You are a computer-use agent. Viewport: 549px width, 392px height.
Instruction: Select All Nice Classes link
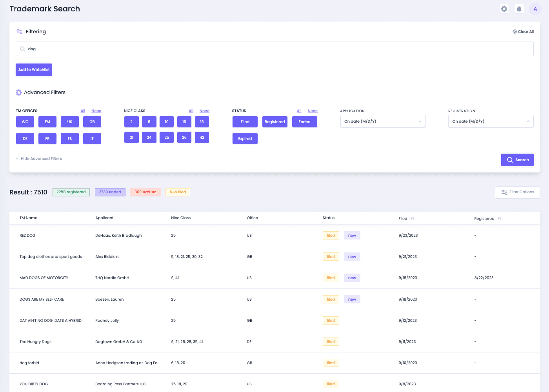pos(191,111)
